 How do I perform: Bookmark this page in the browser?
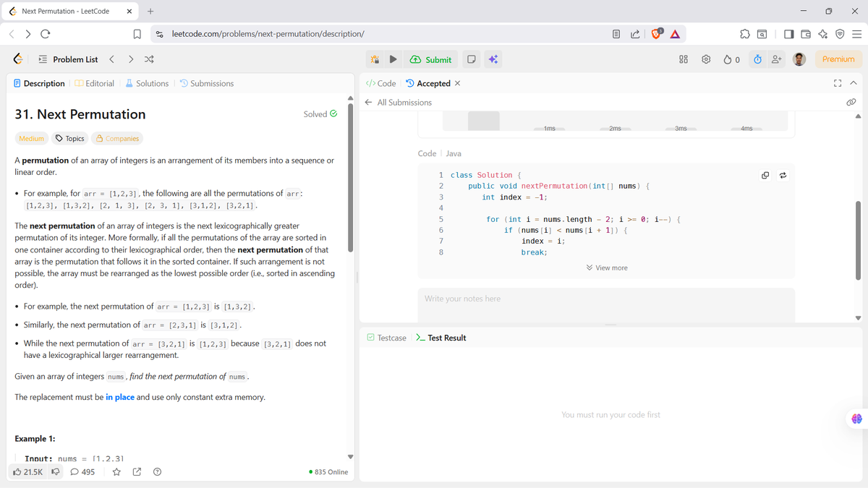pyautogui.click(x=136, y=34)
